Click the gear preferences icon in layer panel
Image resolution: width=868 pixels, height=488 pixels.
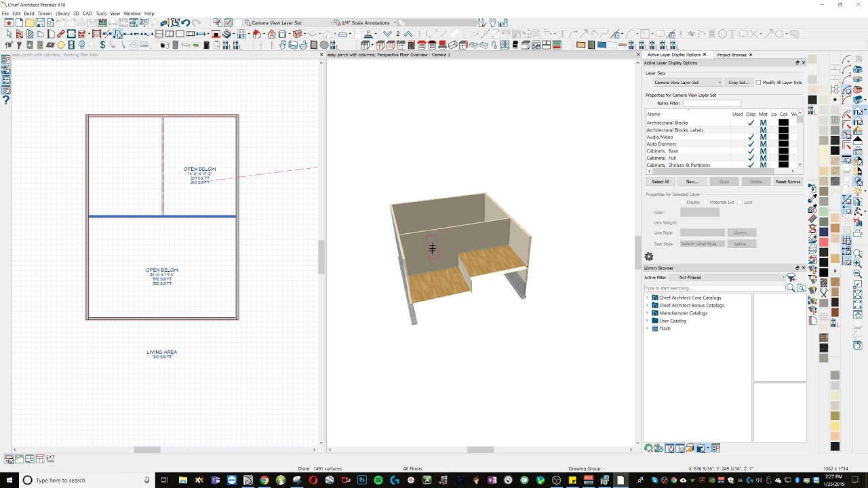tap(649, 256)
